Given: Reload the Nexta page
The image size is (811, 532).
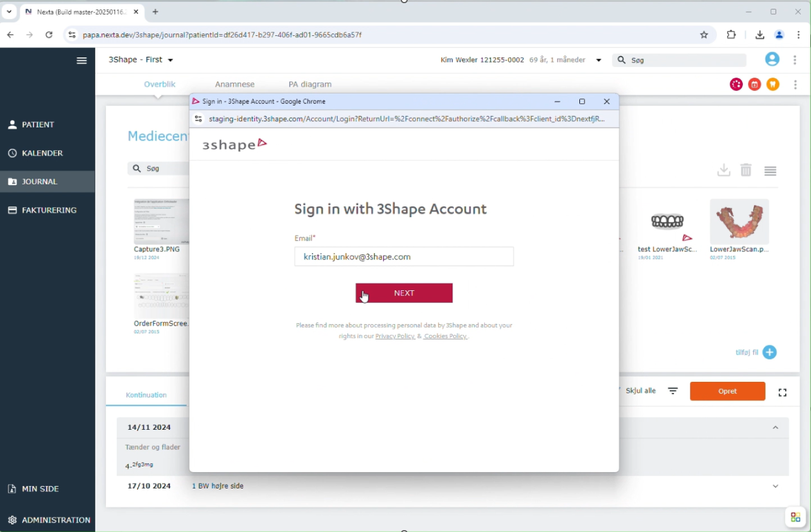Looking at the screenshot, I should point(49,35).
